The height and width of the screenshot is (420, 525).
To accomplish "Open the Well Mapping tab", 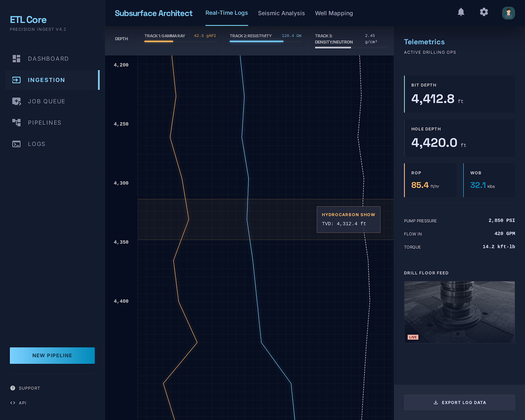I will pyautogui.click(x=334, y=13).
